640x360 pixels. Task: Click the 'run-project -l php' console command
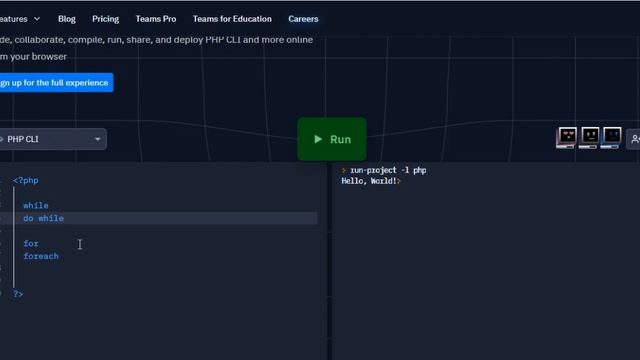tap(388, 170)
